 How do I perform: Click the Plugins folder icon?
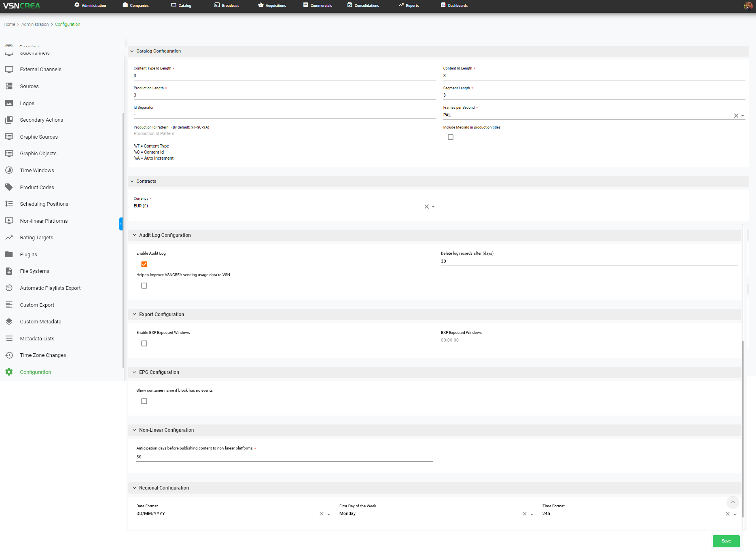(x=9, y=254)
